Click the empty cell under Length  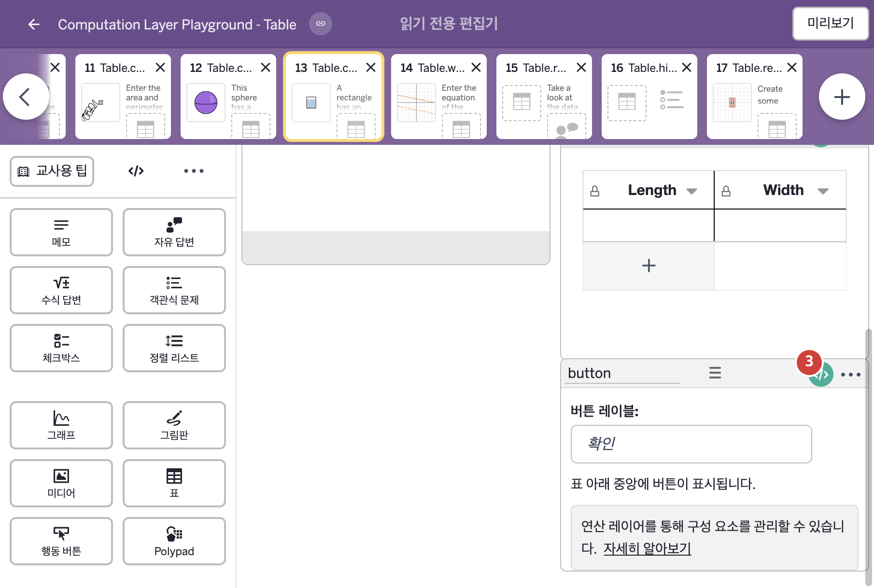648,225
